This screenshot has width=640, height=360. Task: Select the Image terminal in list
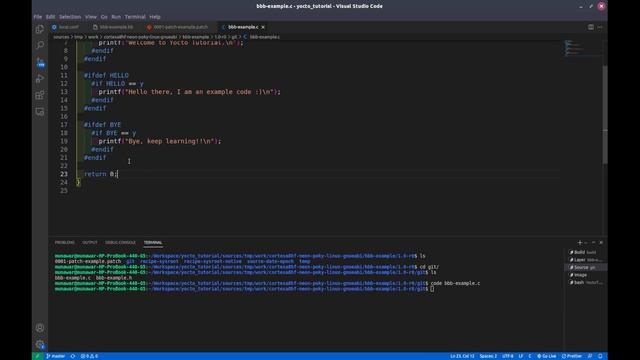(585, 275)
